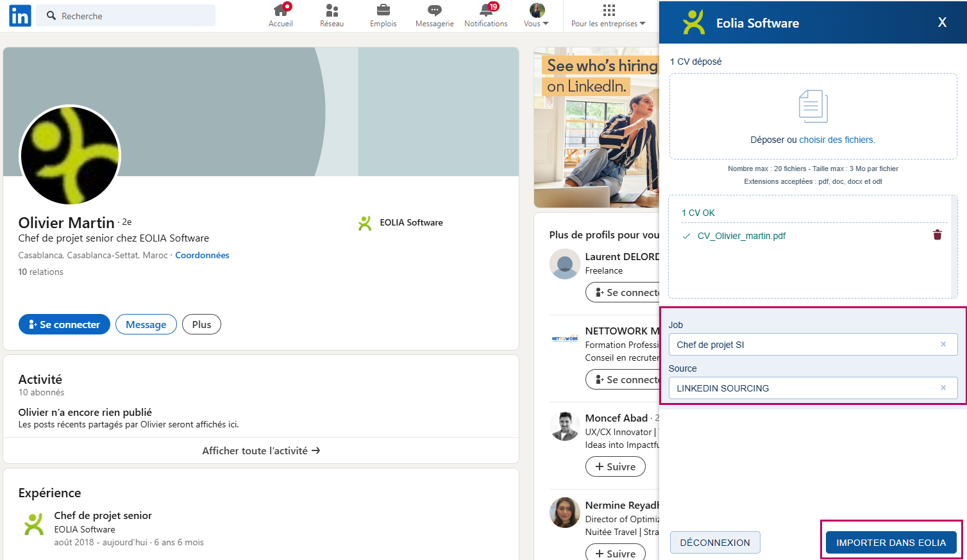Close the Eolia Software panel
The width and height of the screenshot is (967, 560).
coord(942,22)
